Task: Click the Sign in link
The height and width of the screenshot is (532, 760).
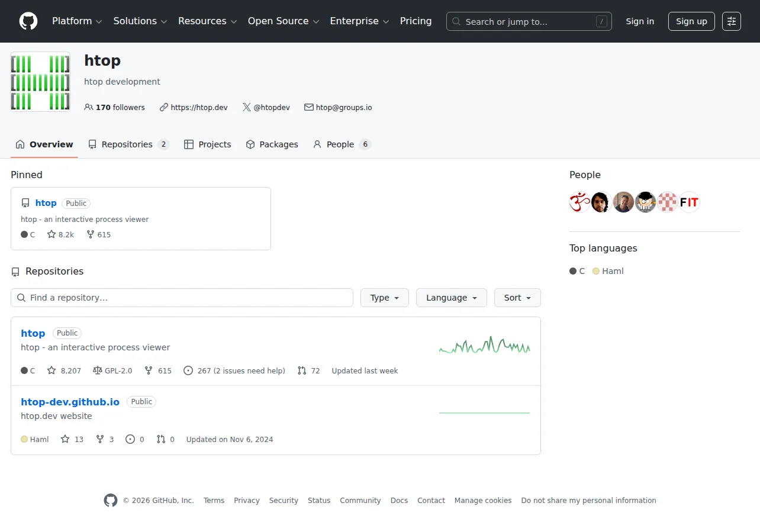Action: tap(640, 21)
